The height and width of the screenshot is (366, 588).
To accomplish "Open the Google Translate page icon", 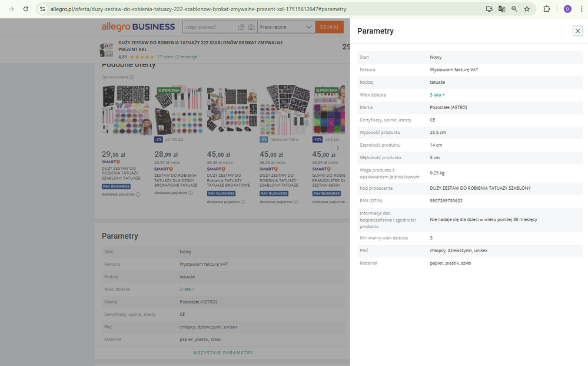I will click(501, 9).
